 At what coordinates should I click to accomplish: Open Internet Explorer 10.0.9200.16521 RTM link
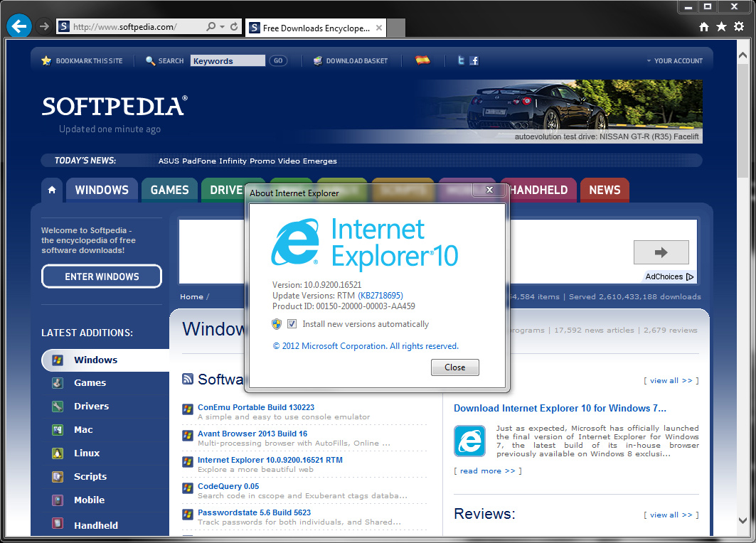(270, 460)
